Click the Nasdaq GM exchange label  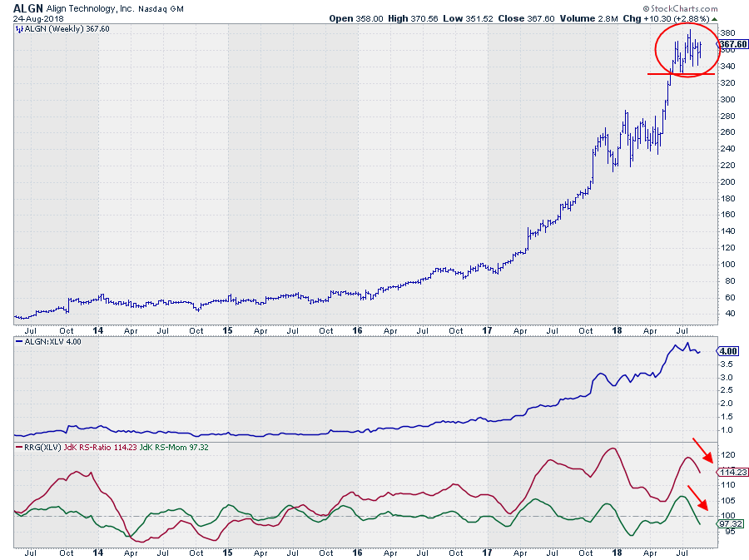161,8
